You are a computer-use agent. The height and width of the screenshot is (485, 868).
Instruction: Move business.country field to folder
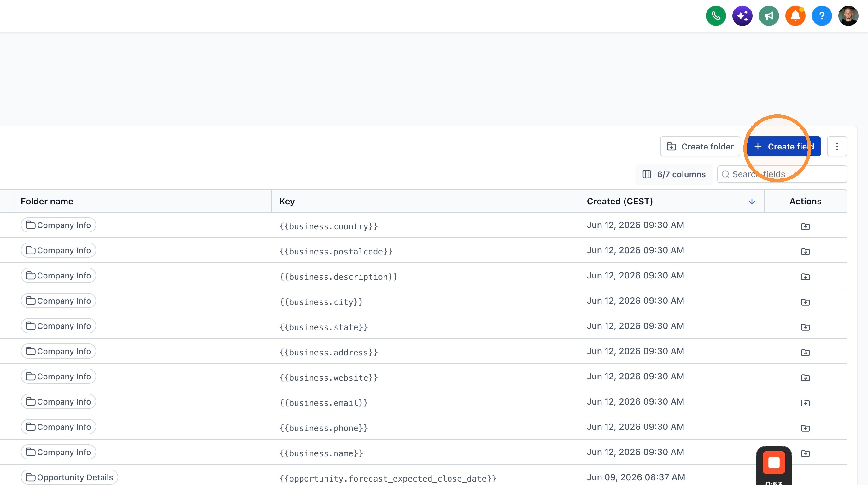tap(805, 226)
